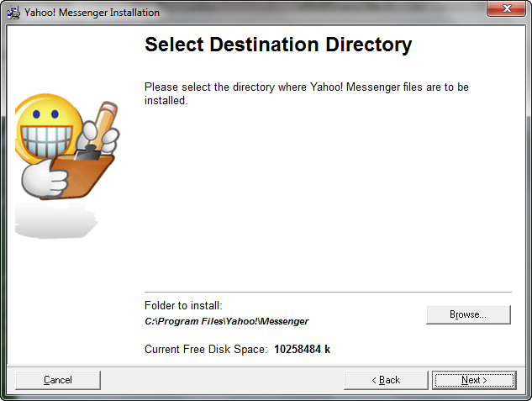Click the 10258484 k disk space value

click(x=302, y=349)
